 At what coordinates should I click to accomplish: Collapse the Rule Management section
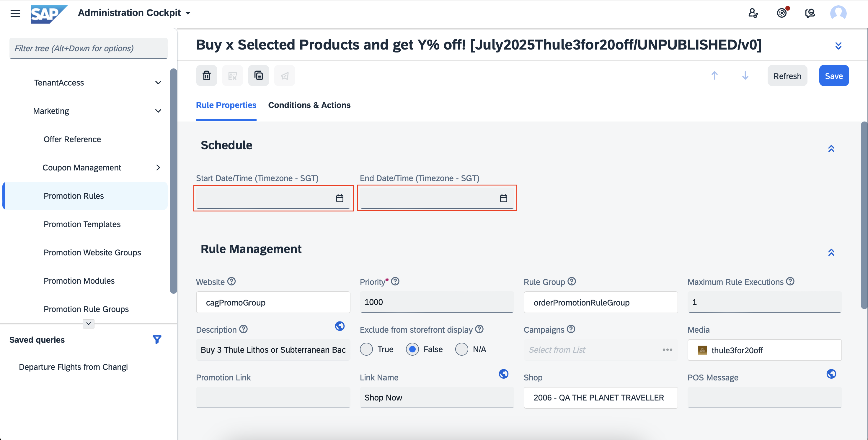pyautogui.click(x=831, y=252)
